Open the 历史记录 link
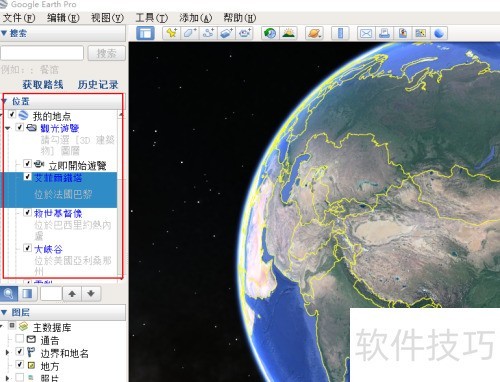Viewport: 500px width, 382px height. pyautogui.click(x=98, y=85)
